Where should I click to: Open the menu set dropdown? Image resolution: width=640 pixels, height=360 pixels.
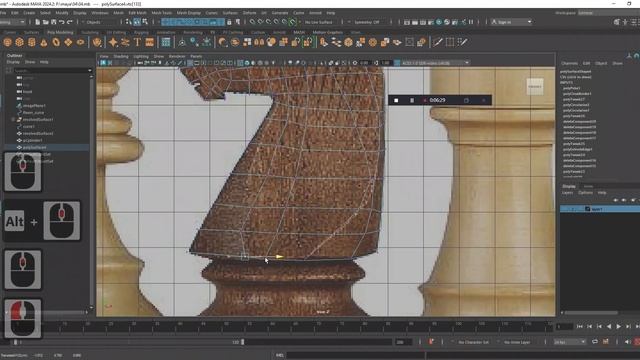[13, 22]
